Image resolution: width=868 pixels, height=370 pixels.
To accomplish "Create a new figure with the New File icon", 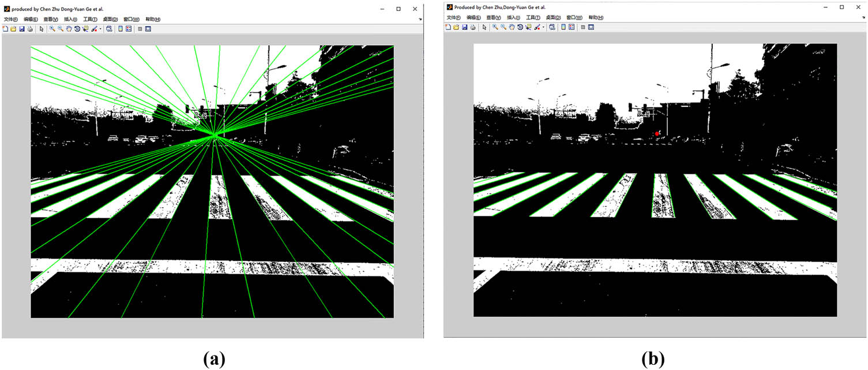I will (5, 29).
